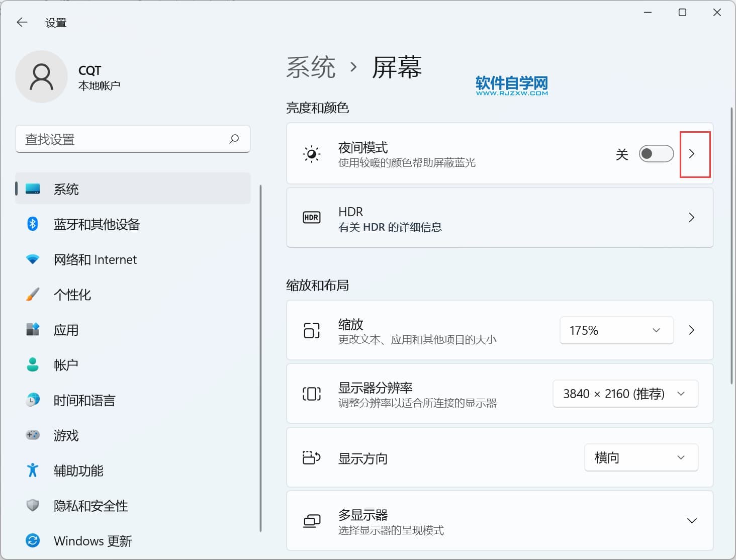Click the personalization paintbrush icon
Viewport: 736px width, 560px height.
[x=33, y=295]
